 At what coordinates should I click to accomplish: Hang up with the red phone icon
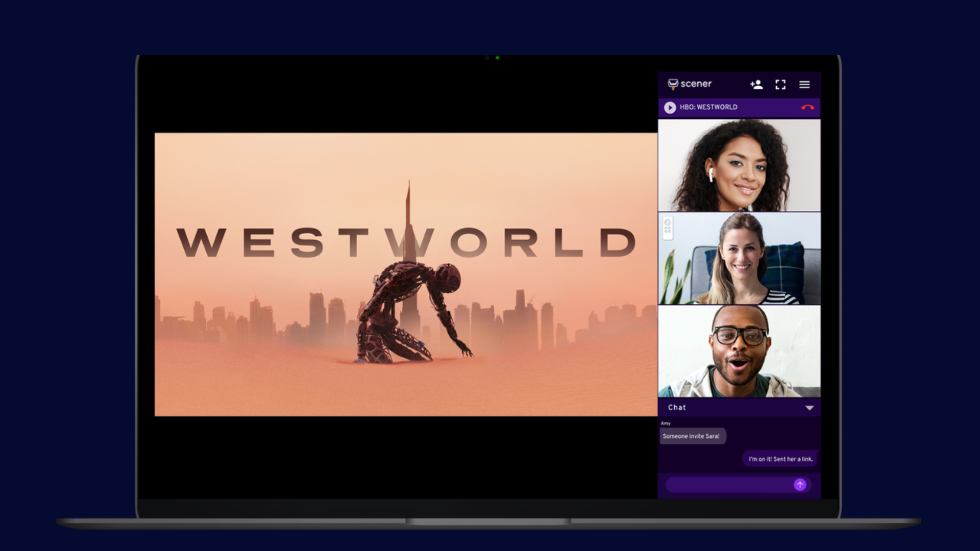click(807, 108)
